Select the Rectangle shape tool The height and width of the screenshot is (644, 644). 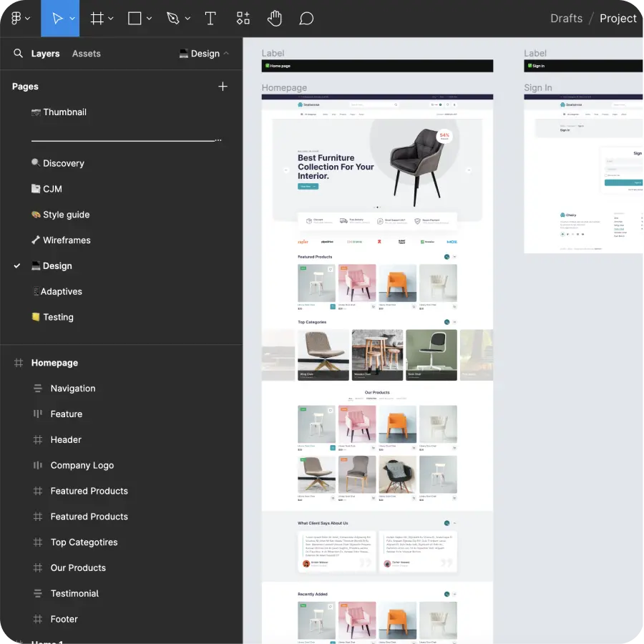coord(133,18)
